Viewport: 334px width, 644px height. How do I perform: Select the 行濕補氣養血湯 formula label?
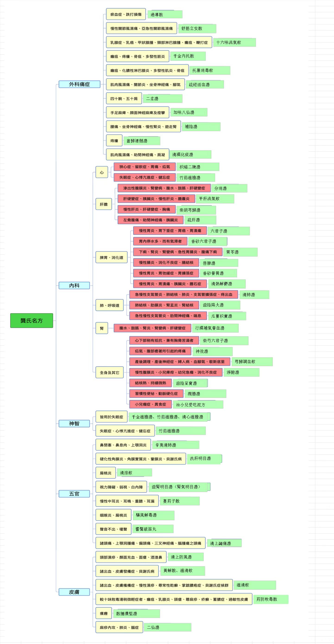215,328
